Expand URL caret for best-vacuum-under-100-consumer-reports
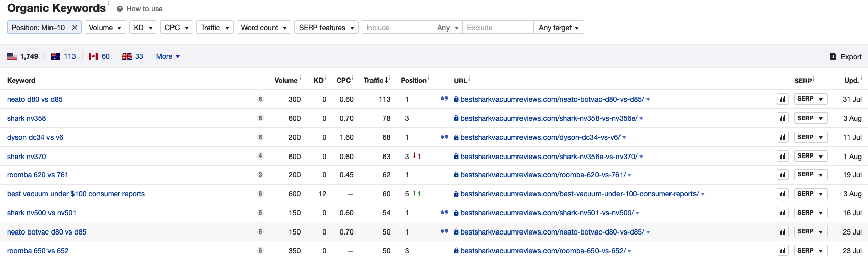The height and width of the screenshot is (260, 868). click(703, 194)
